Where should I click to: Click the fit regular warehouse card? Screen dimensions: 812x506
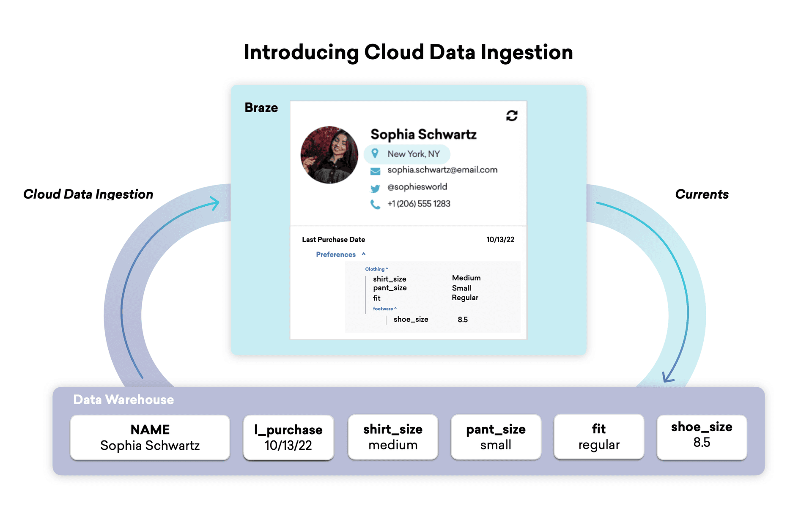(x=599, y=436)
